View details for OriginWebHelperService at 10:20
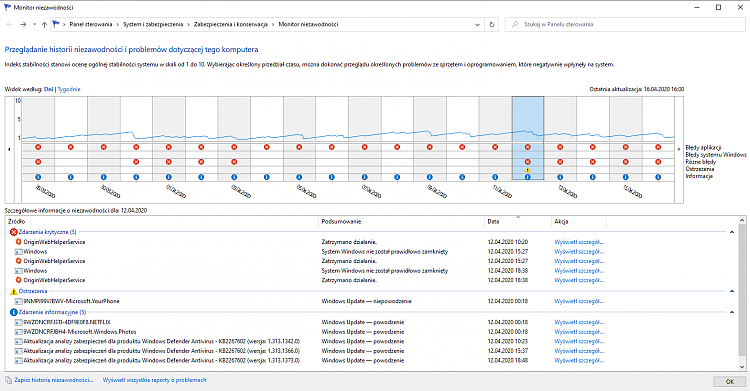750x391 pixels. click(x=579, y=242)
